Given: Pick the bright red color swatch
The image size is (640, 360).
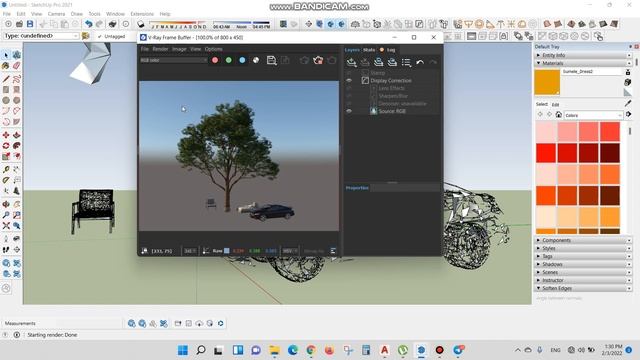Looking at the screenshot, I should 546,153.
